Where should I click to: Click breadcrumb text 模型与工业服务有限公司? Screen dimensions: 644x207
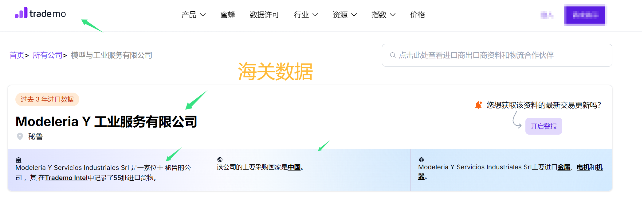tap(112, 55)
